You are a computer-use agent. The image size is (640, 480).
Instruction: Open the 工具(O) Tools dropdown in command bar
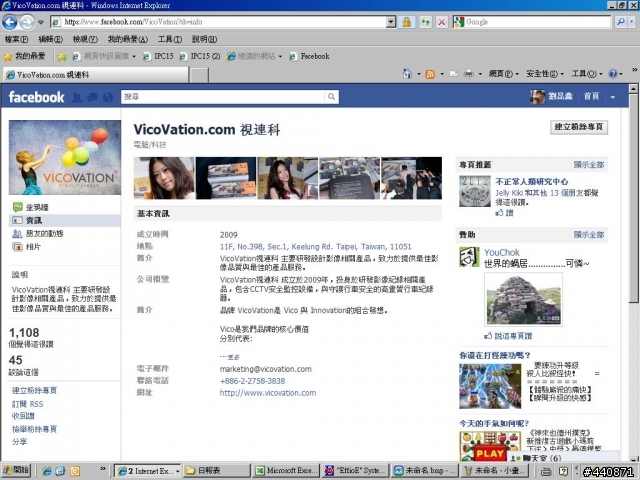point(587,74)
